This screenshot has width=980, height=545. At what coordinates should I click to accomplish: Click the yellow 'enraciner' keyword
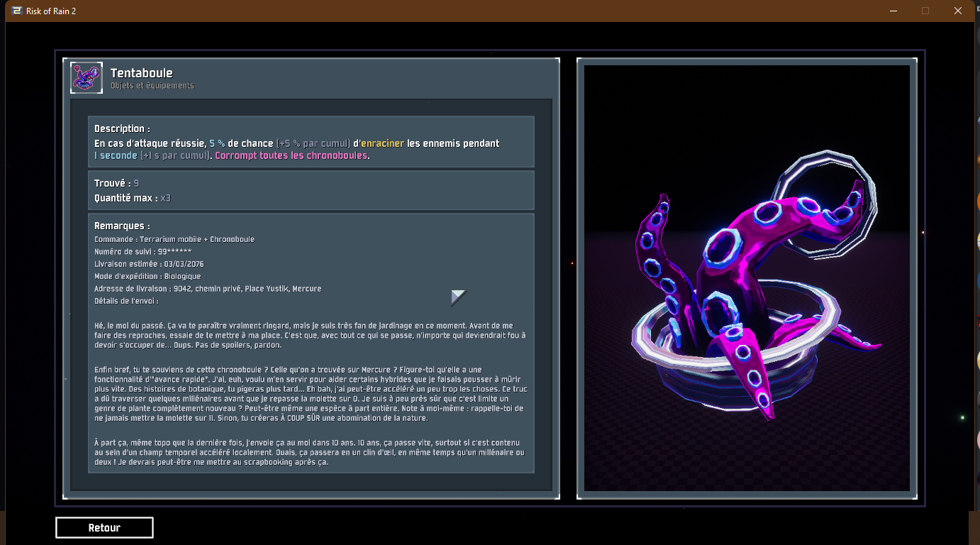[382, 143]
